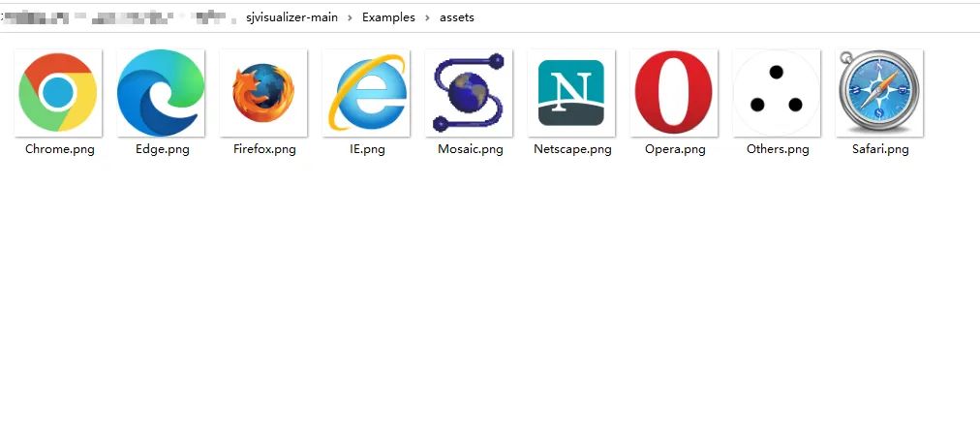Click the Opera.png file name

coord(675,149)
